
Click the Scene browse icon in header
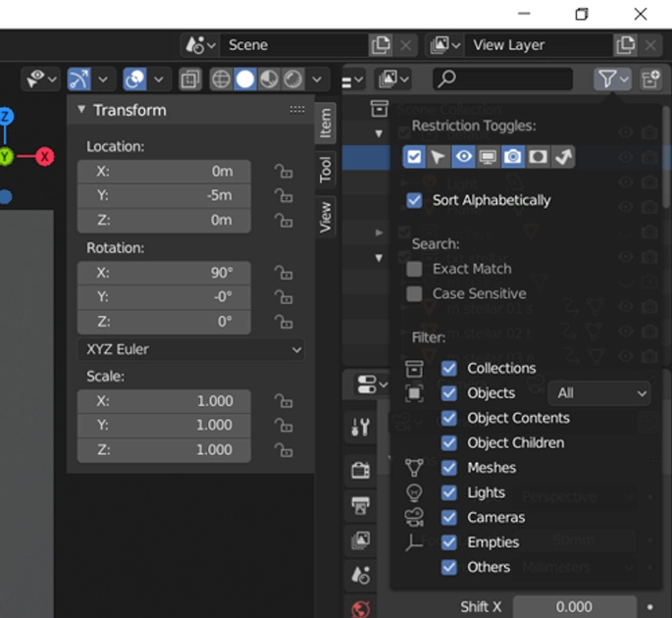200,45
